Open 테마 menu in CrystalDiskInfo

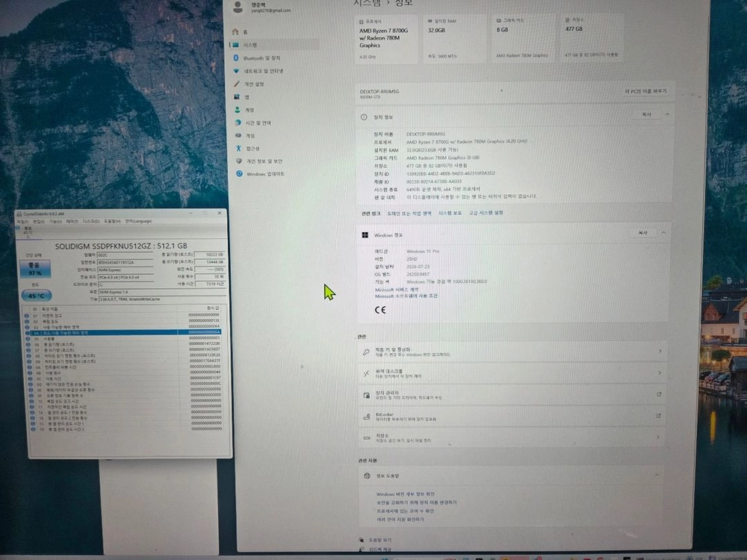[x=72, y=222]
